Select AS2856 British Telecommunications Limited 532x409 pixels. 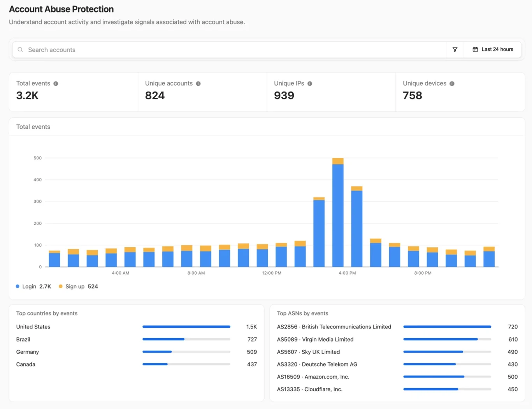pyautogui.click(x=397, y=327)
